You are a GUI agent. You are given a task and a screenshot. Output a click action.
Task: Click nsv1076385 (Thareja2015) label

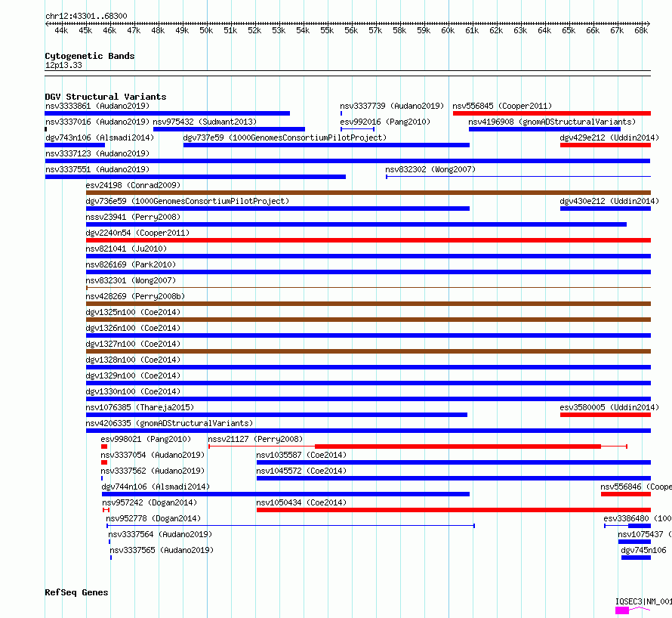pos(140,407)
